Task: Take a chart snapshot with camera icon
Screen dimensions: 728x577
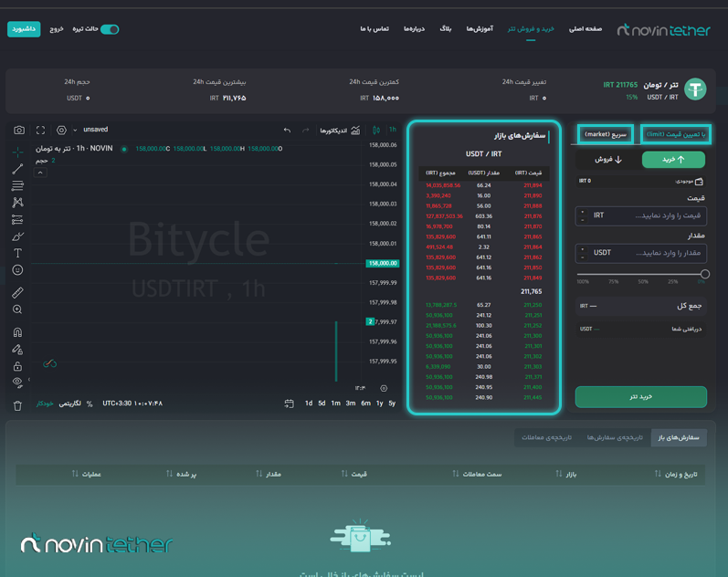Action: pos(18,130)
